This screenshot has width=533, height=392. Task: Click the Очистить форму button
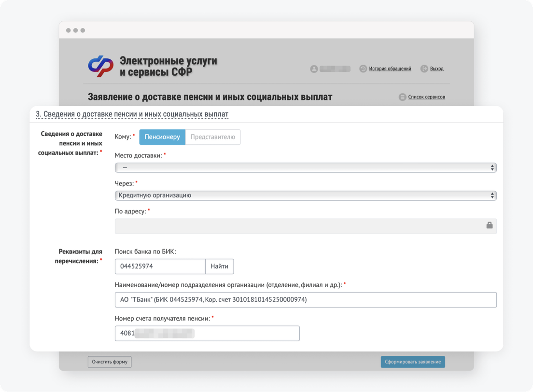(x=110, y=362)
